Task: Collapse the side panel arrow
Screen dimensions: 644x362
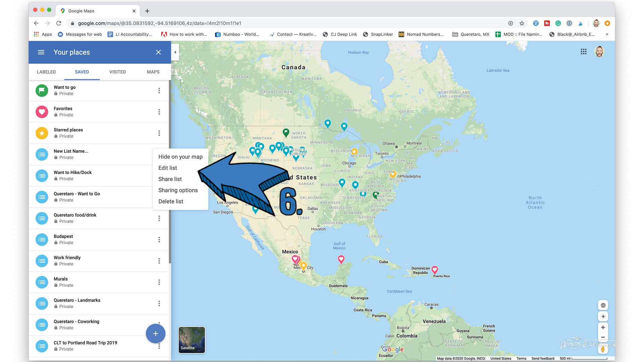Action: (175, 52)
